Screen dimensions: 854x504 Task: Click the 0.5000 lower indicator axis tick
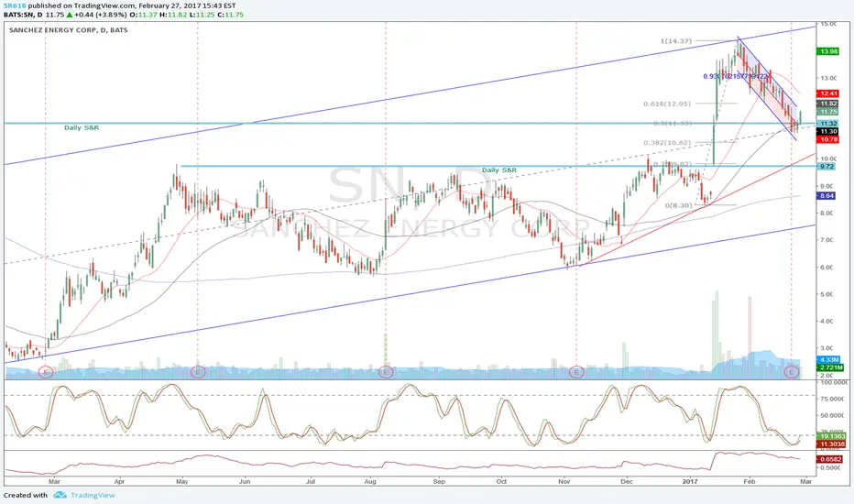(x=829, y=468)
